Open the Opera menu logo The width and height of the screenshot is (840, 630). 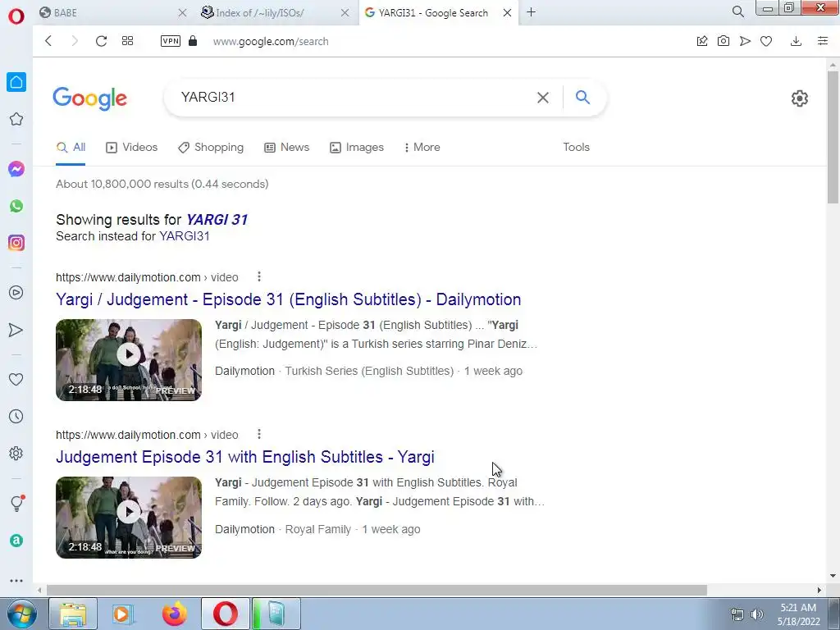pyautogui.click(x=16, y=16)
